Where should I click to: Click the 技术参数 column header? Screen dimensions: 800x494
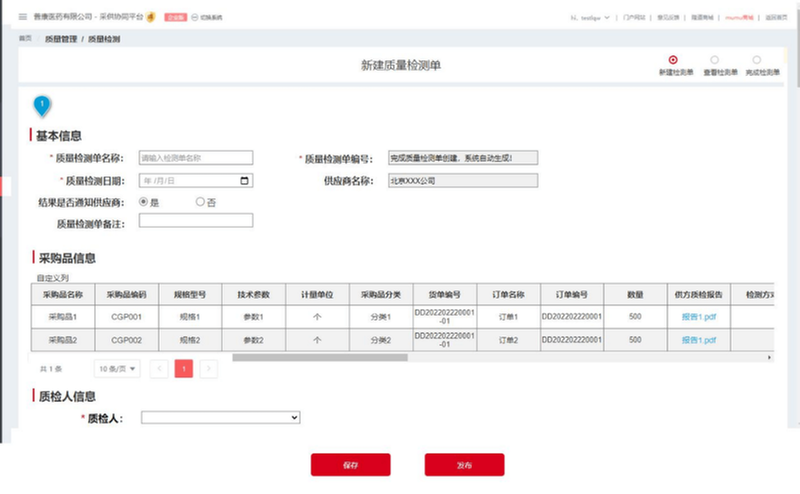click(254, 294)
